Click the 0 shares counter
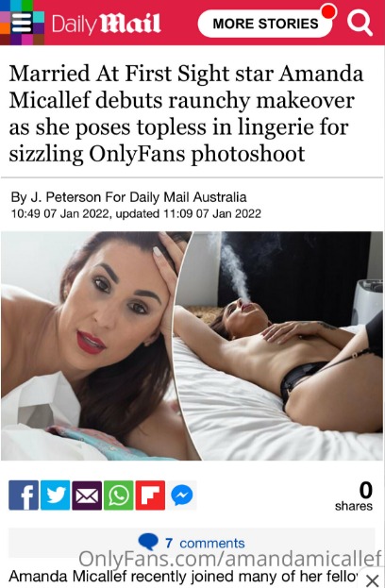 click(x=354, y=496)
